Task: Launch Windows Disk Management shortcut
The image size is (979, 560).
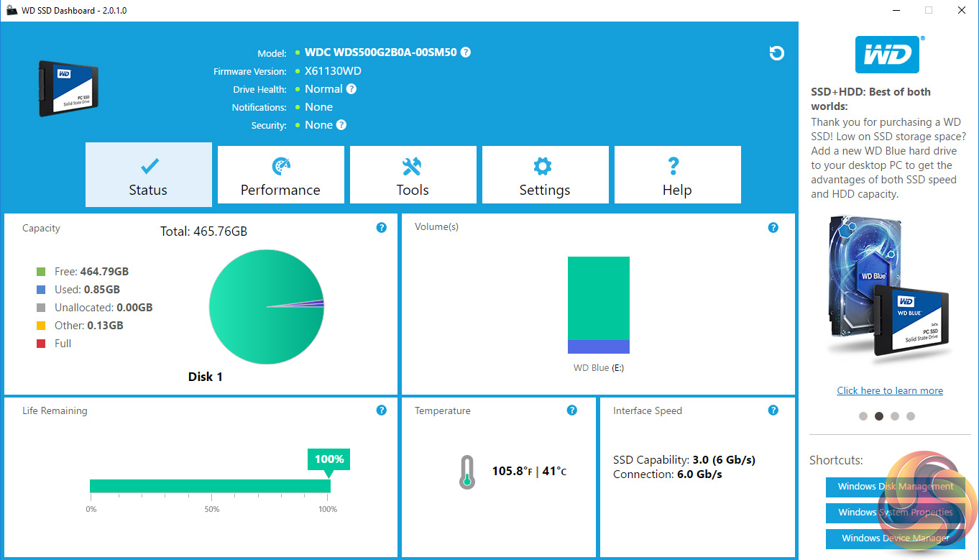Action: 895,487
